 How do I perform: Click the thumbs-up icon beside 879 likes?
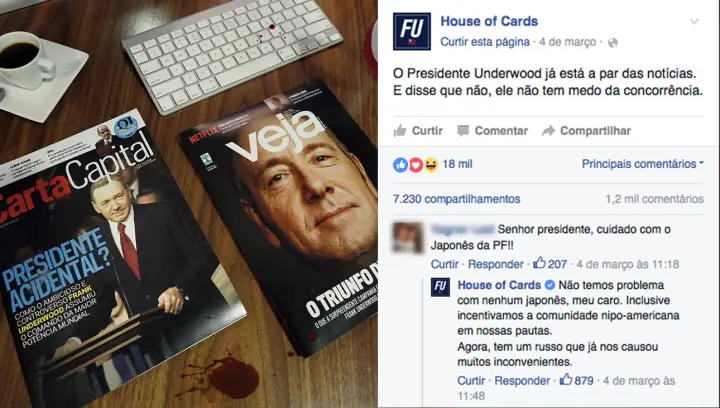pyautogui.click(x=566, y=380)
